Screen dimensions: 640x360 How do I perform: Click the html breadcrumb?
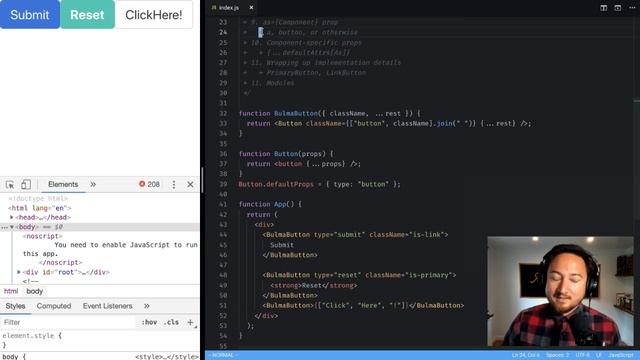[11, 291]
